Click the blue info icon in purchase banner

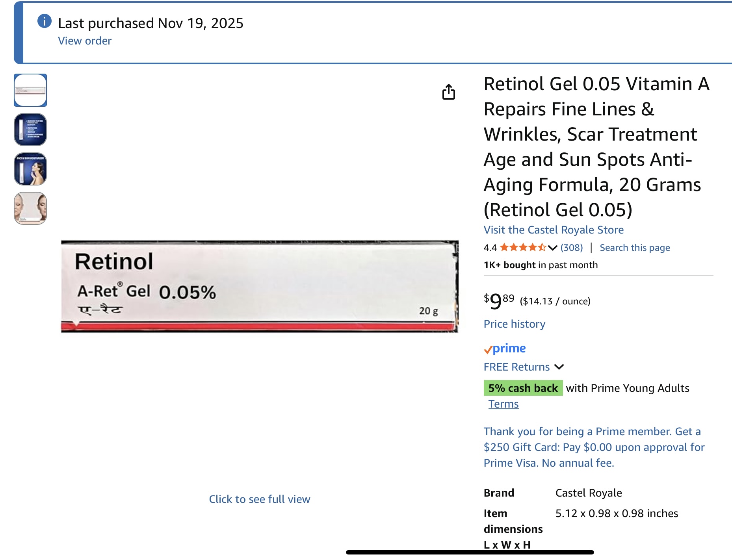(44, 21)
